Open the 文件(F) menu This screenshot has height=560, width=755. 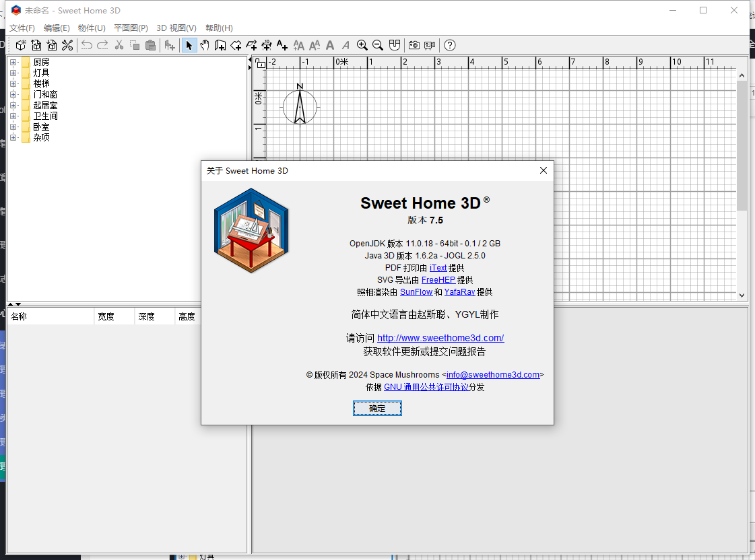[22, 28]
